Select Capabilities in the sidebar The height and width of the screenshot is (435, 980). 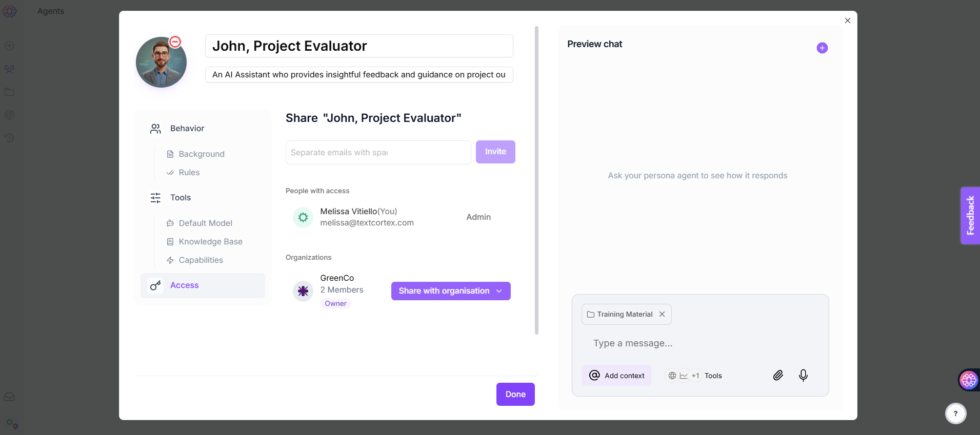(x=201, y=260)
